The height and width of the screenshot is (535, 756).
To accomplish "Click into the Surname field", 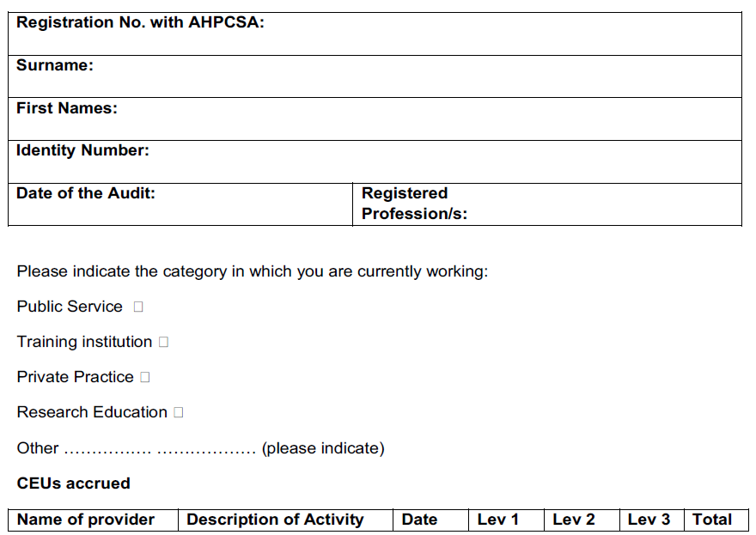I will point(375,76).
